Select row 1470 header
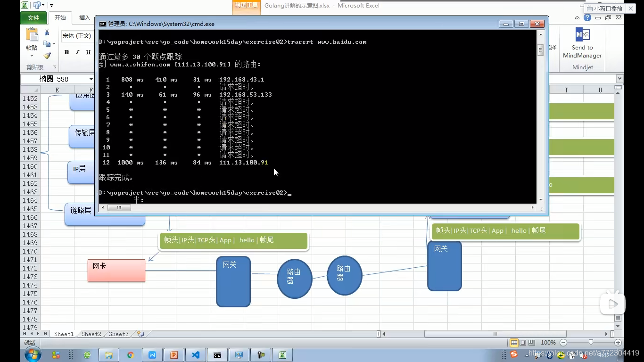 (x=30, y=251)
